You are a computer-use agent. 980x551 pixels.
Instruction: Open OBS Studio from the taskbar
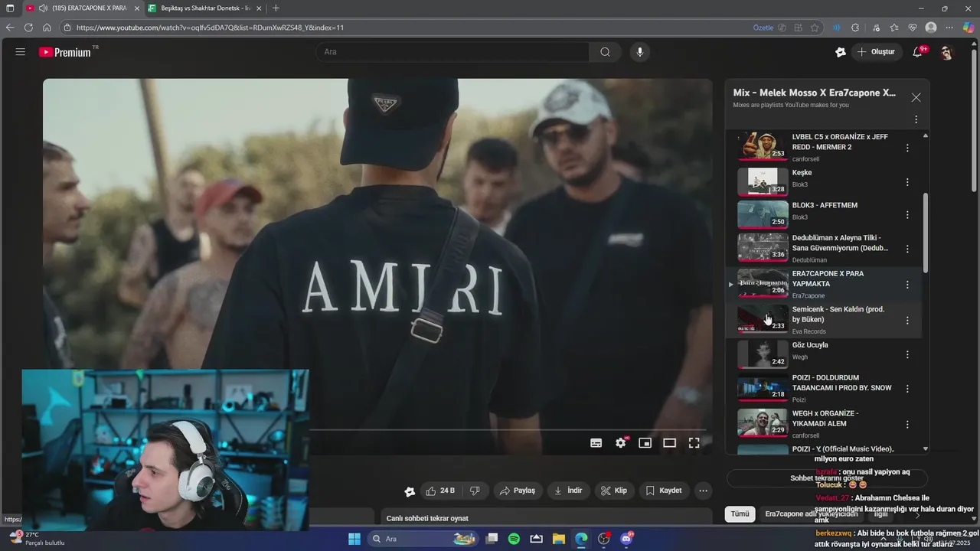pyautogui.click(x=603, y=539)
